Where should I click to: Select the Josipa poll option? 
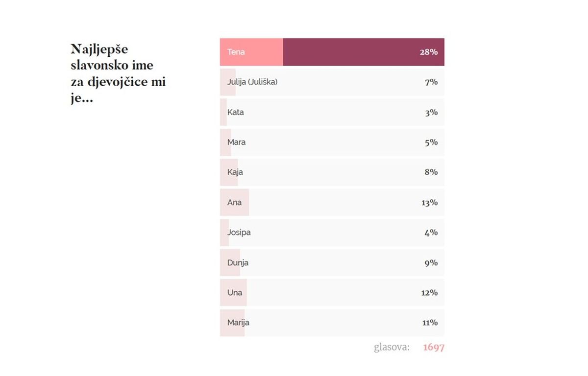click(239, 233)
